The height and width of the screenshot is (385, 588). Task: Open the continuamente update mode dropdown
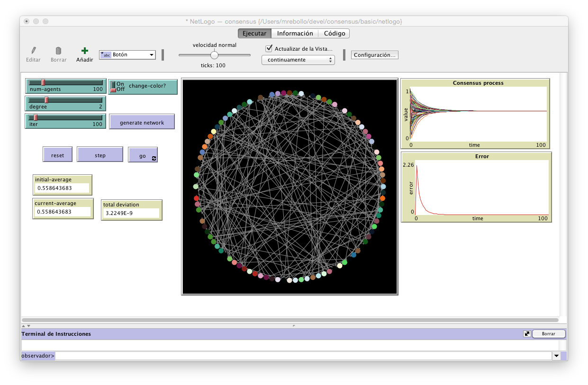298,60
